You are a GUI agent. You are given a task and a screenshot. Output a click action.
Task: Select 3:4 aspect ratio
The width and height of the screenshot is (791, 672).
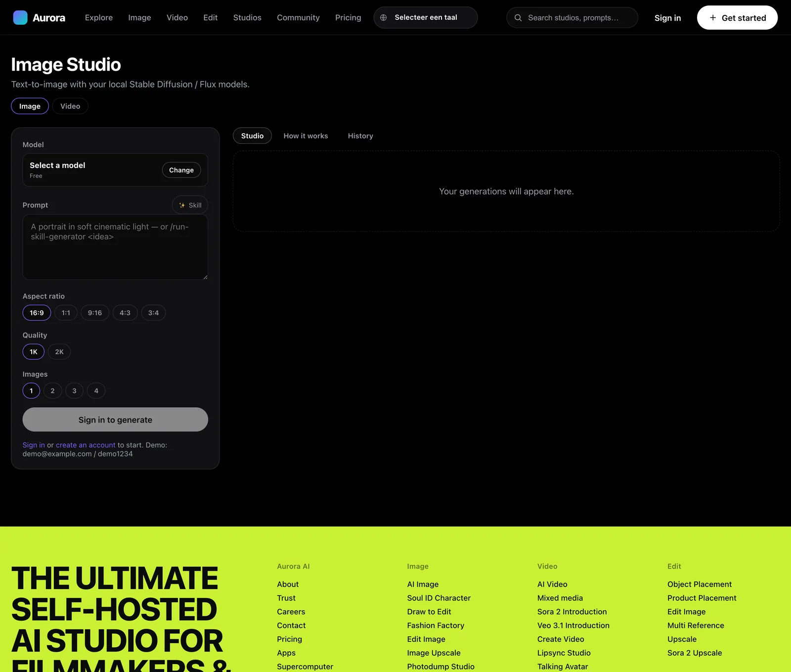153,313
